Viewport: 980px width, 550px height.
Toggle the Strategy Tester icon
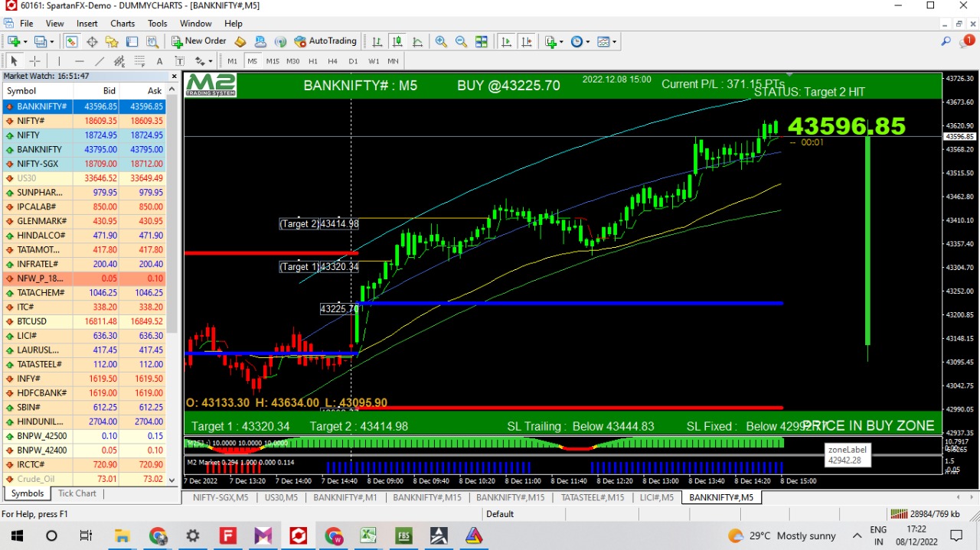coord(152,41)
